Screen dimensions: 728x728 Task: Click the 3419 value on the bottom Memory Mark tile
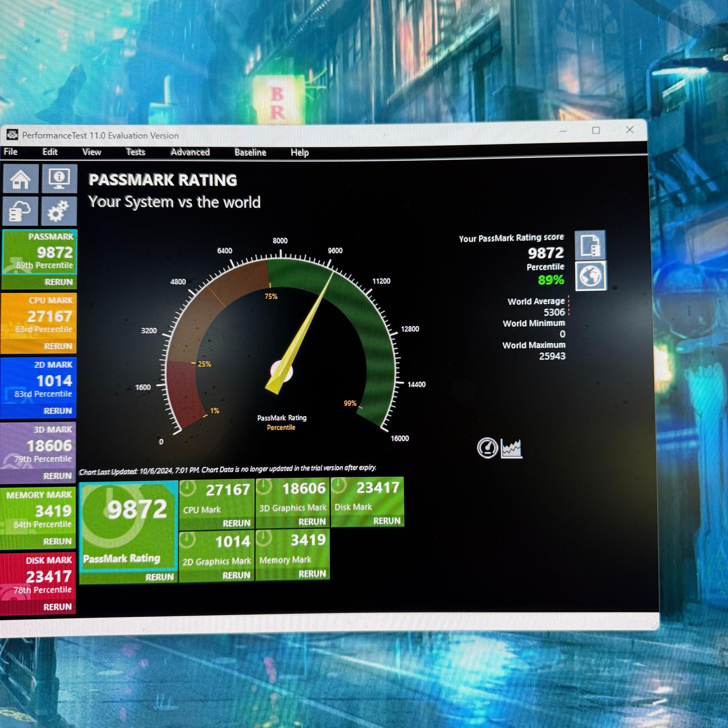(x=308, y=540)
